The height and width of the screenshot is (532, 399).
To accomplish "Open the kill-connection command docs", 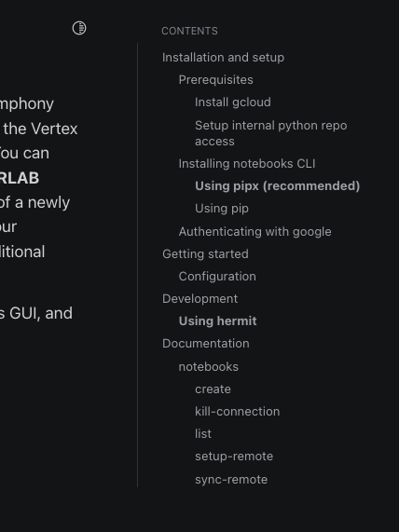I will pos(237,411).
